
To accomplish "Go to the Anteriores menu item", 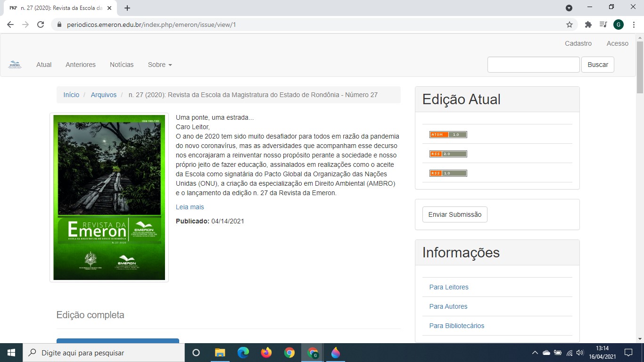I will coord(81,65).
